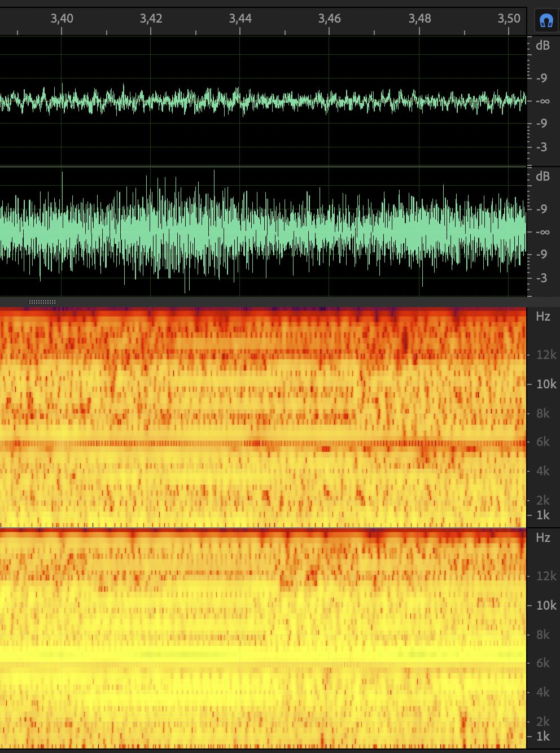Click 6k on the upper frequency scale
This screenshot has width=560, height=753.
[x=542, y=442]
